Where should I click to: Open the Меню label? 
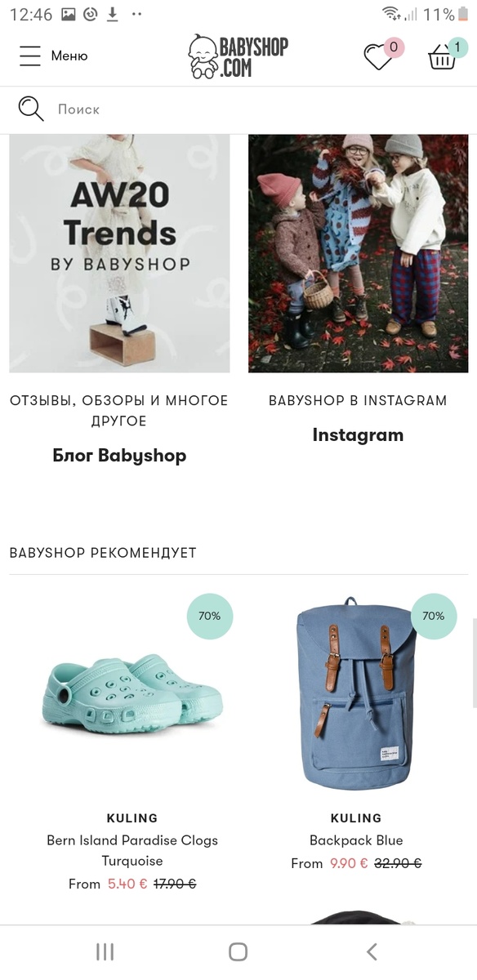point(69,56)
